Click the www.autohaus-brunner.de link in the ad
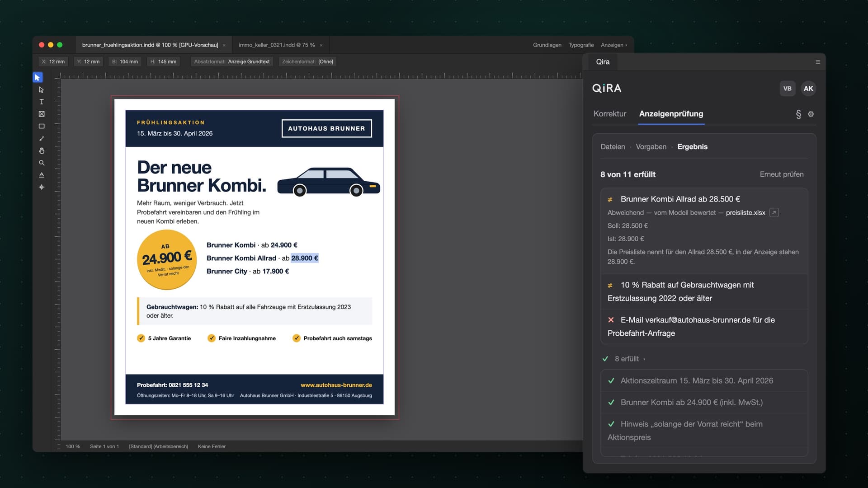The image size is (868, 488). click(336, 385)
